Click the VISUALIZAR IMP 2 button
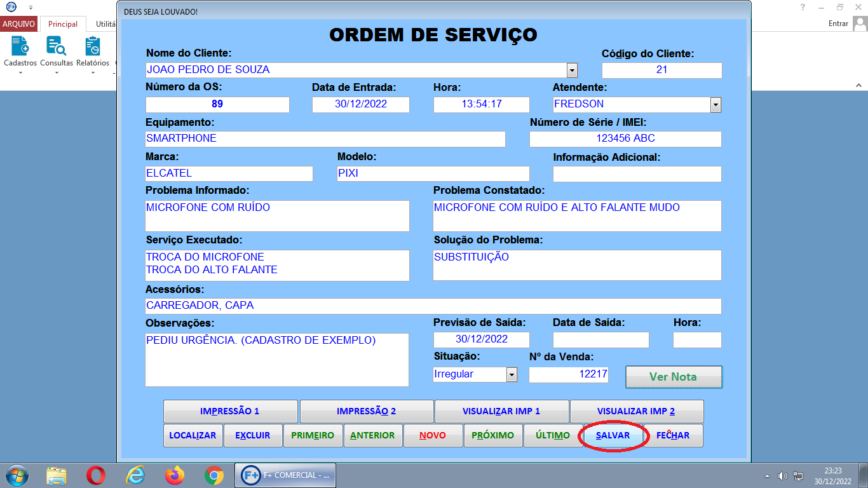 click(x=636, y=411)
